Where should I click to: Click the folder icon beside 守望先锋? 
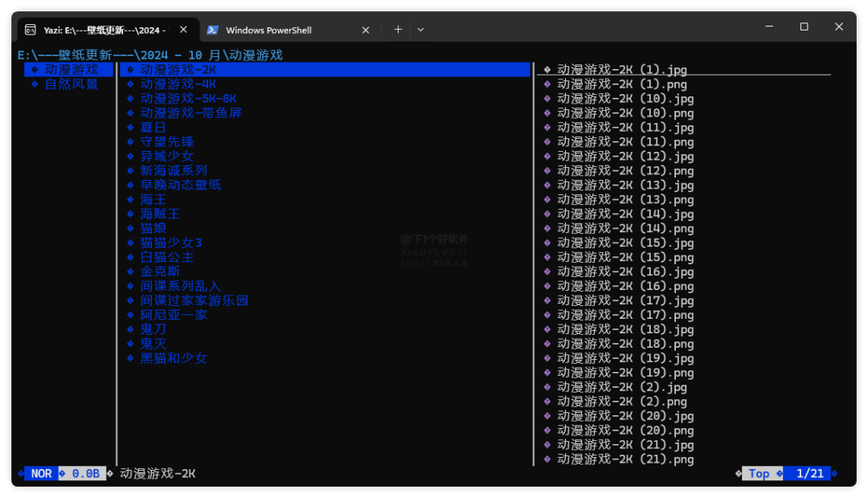pos(130,142)
